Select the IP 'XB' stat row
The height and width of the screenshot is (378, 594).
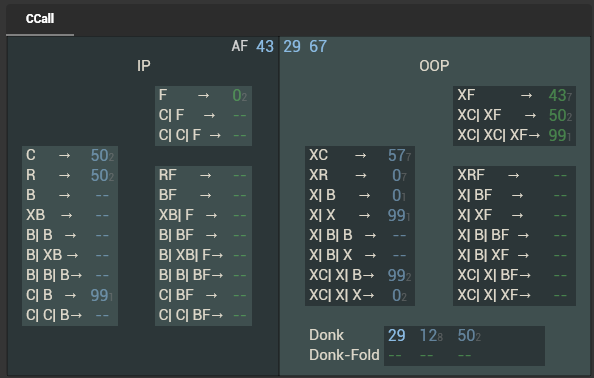(70, 215)
